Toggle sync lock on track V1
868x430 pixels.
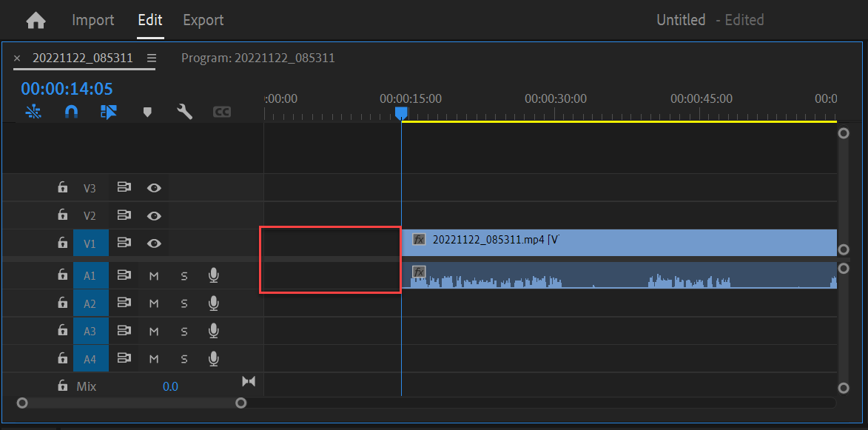click(124, 243)
